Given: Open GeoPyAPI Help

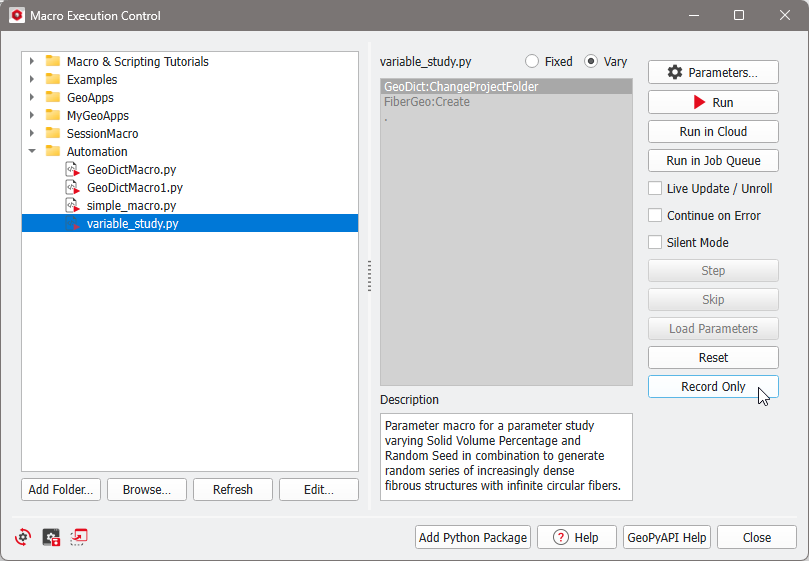Looking at the screenshot, I should coord(667,537).
